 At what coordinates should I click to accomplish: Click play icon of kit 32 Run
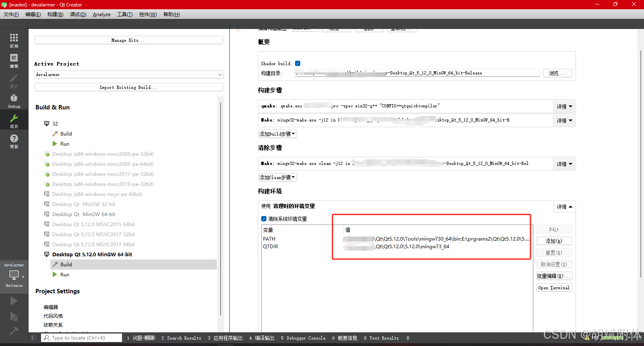point(55,144)
